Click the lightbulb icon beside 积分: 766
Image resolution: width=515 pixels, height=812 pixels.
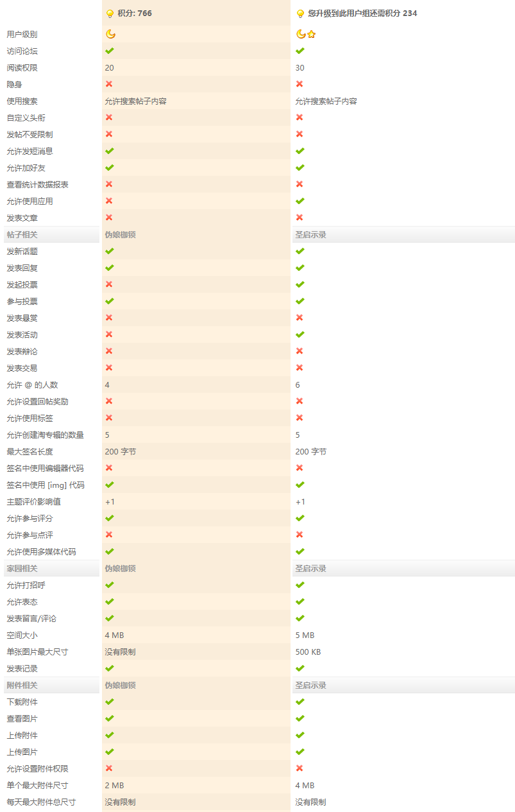point(110,13)
